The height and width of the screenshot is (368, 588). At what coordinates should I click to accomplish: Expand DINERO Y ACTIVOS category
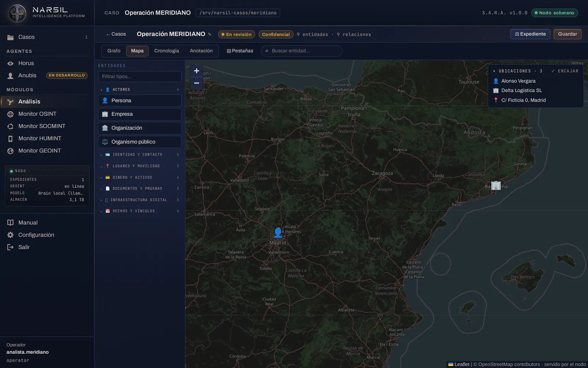click(x=140, y=177)
